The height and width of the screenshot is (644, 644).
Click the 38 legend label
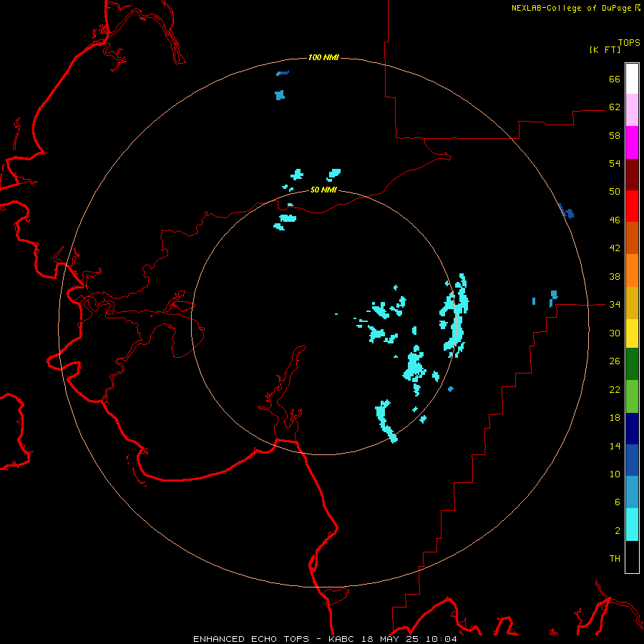(x=615, y=276)
